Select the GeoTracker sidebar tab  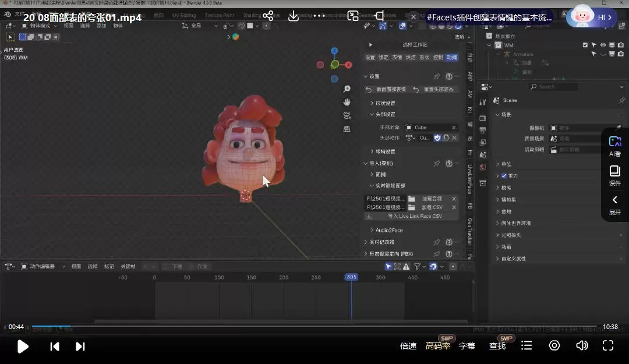pos(470,232)
